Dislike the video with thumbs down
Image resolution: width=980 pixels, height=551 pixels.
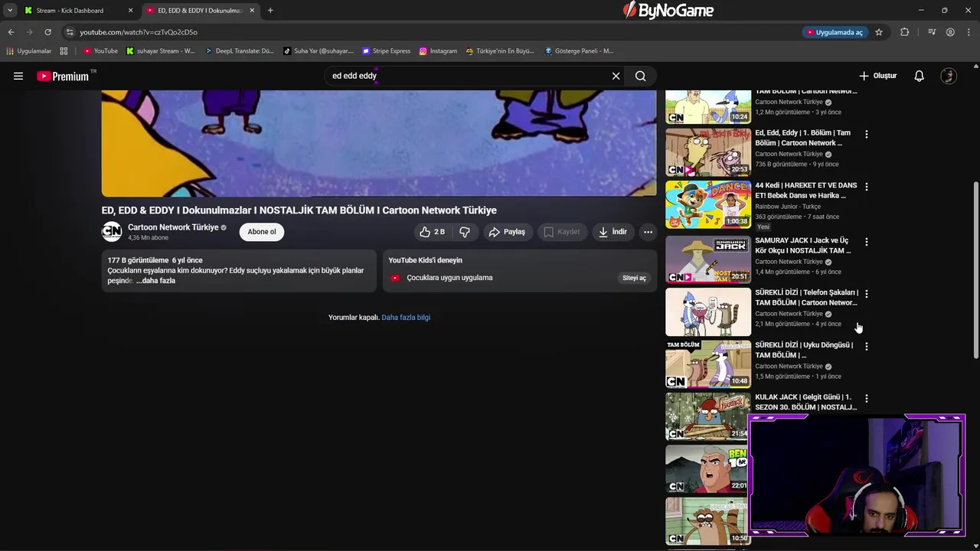point(465,232)
